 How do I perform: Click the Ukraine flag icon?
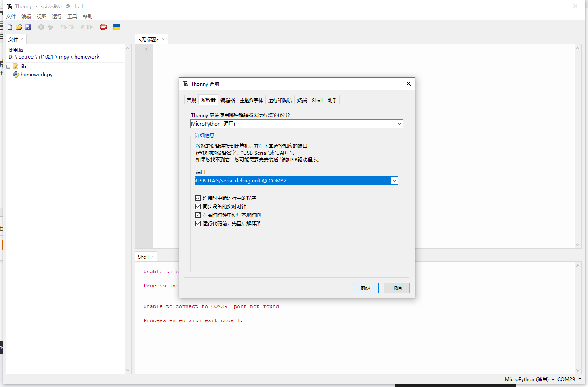[117, 27]
